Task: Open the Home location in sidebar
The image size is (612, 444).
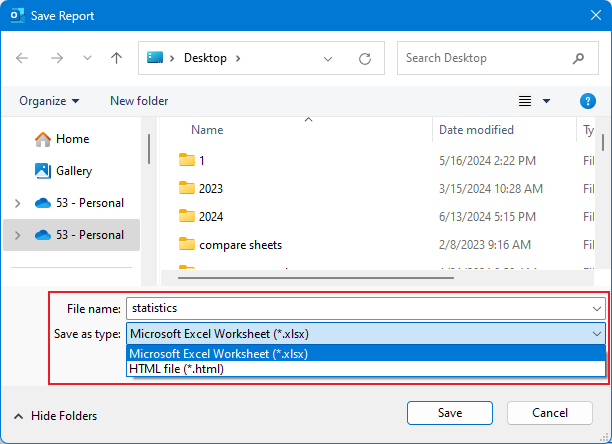Action: pyautogui.click(x=72, y=139)
